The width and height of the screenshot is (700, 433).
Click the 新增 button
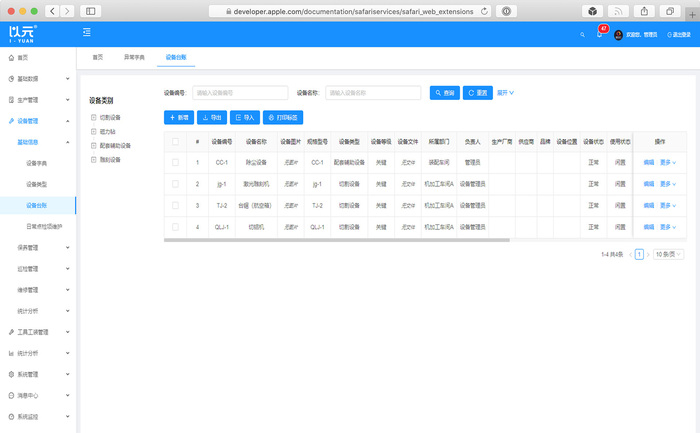(178, 117)
